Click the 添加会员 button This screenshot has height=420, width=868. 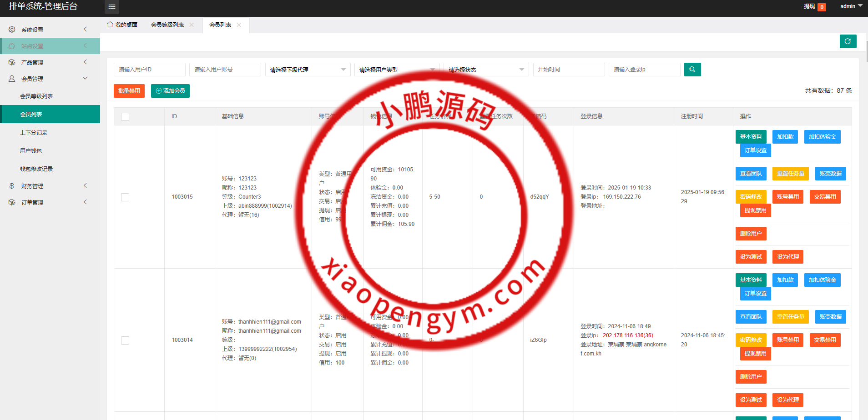[x=170, y=91]
